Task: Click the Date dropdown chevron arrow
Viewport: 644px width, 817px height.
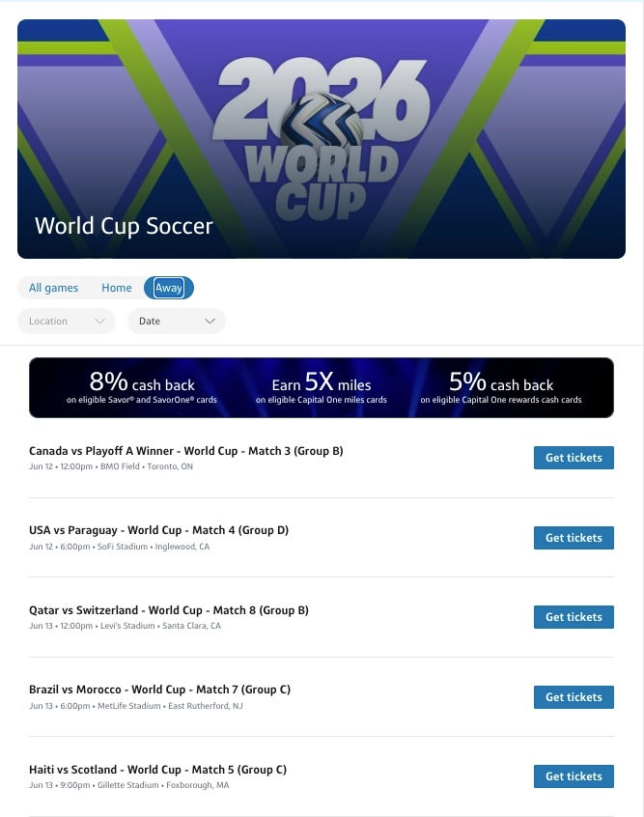Action: coord(210,321)
